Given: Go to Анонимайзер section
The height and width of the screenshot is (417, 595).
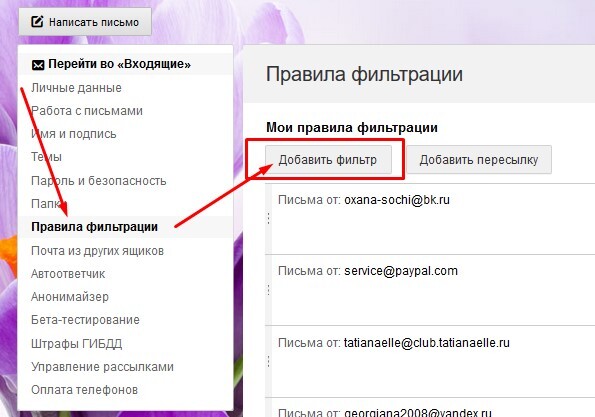Looking at the screenshot, I should coord(70,297).
